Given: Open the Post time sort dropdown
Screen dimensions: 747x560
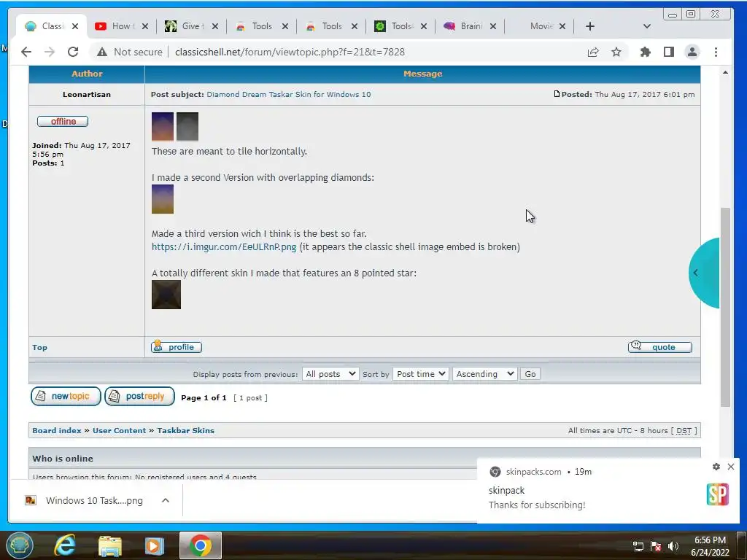Looking at the screenshot, I should point(421,374).
